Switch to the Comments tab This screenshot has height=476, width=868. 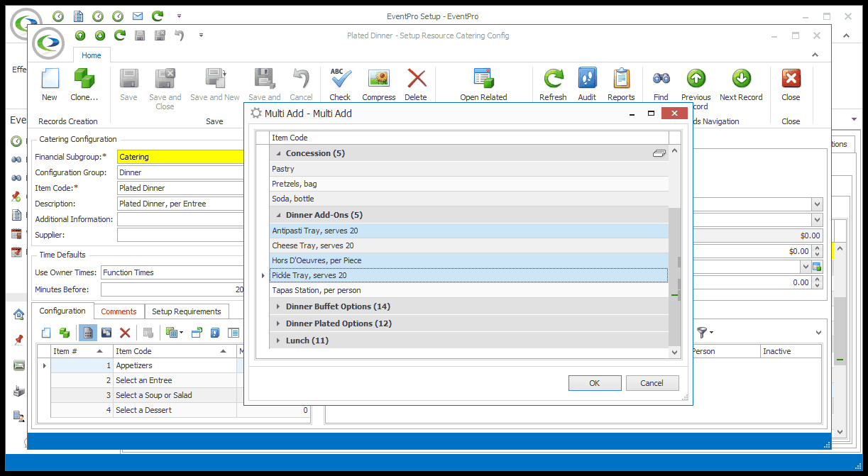[x=119, y=311]
